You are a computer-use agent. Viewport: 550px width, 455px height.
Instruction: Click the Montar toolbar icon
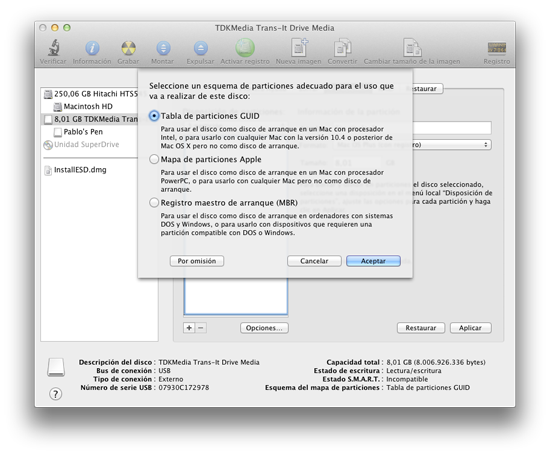[x=163, y=48]
